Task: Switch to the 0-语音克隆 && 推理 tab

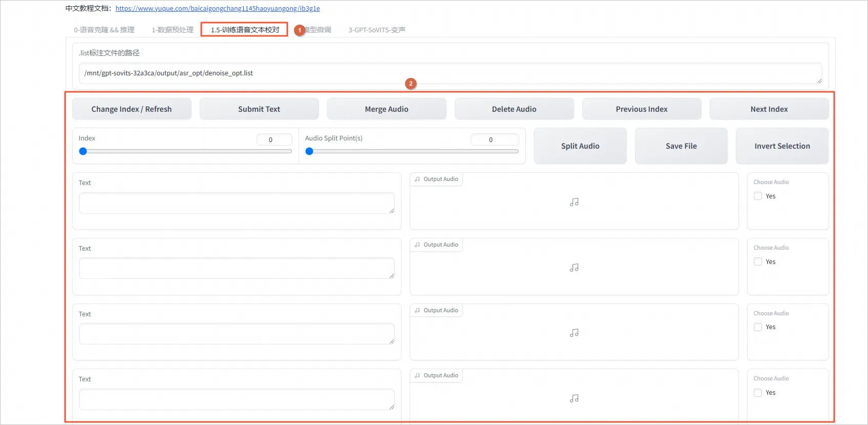Action: tap(104, 30)
